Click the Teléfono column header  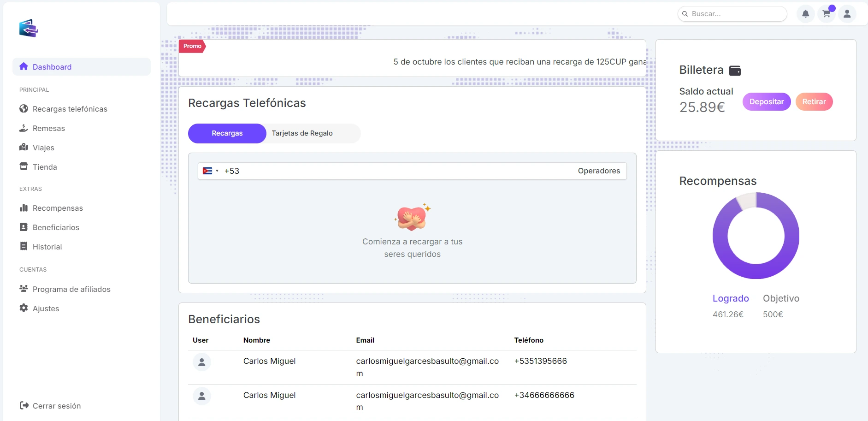pos(529,340)
